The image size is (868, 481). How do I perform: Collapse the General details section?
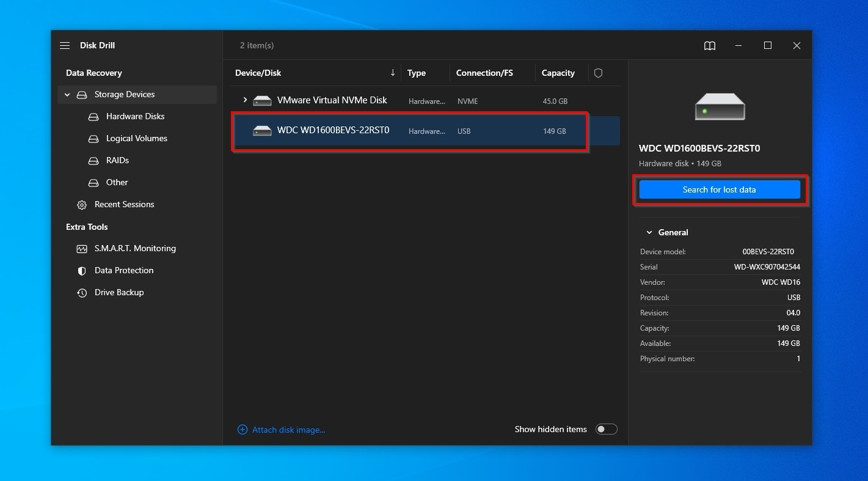tap(649, 232)
